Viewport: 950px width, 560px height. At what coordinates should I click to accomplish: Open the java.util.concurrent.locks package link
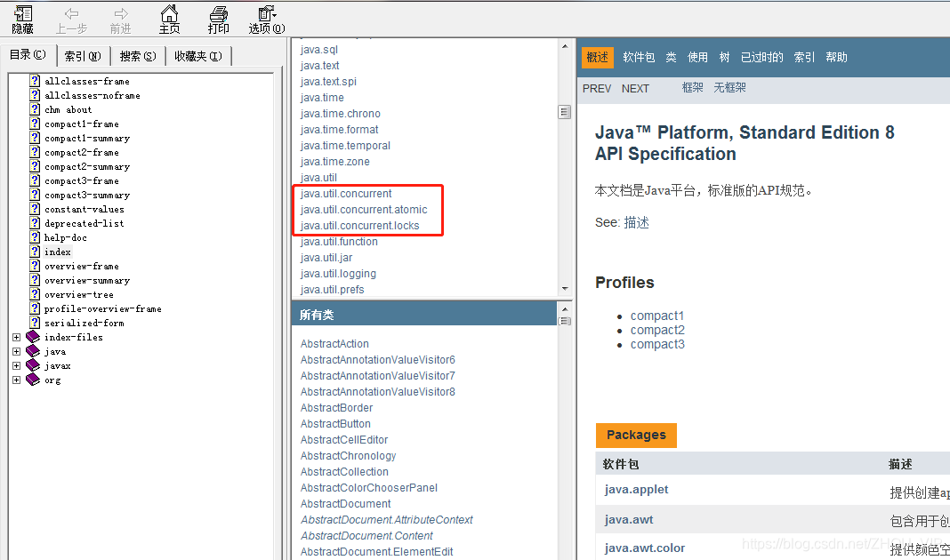360,225
